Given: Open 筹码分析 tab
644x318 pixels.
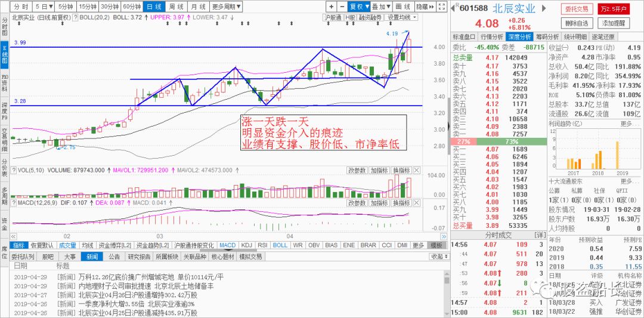Looking at the screenshot, I should pos(547,36).
